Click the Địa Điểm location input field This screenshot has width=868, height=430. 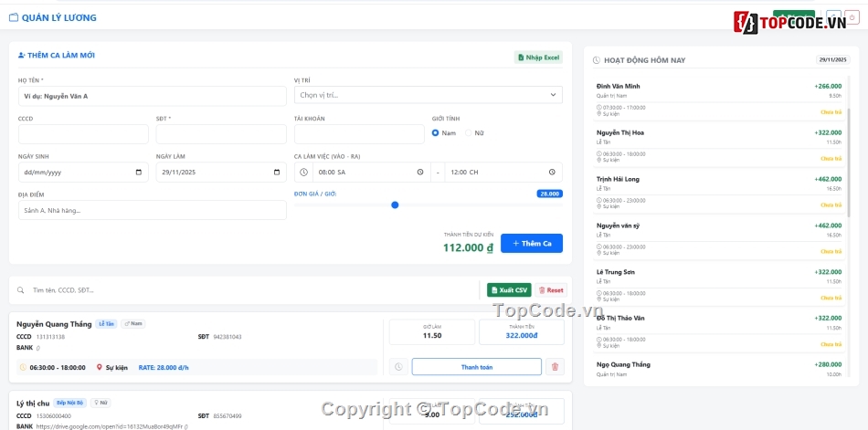(x=152, y=211)
